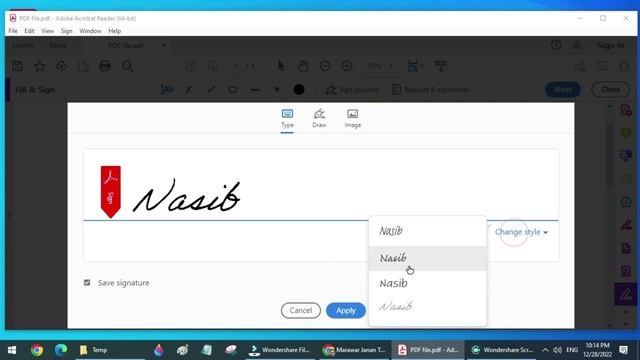Switch to Wondershare Filmora taskbar item
The width and height of the screenshot is (640, 360).
(x=280, y=350)
